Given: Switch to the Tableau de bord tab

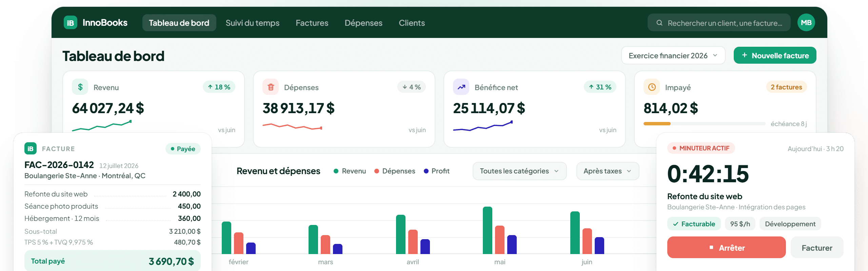Looking at the screenshot, I should pyautogui.click(x=179, y=23).
